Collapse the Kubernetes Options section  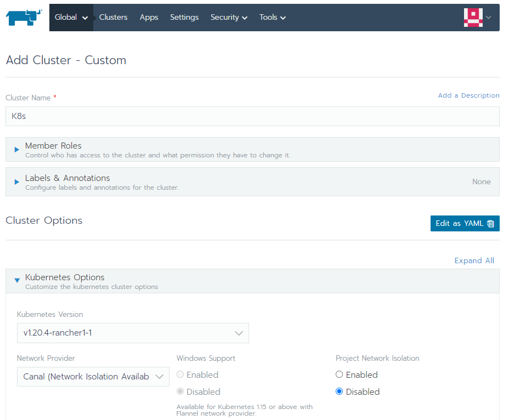point(252,281)
